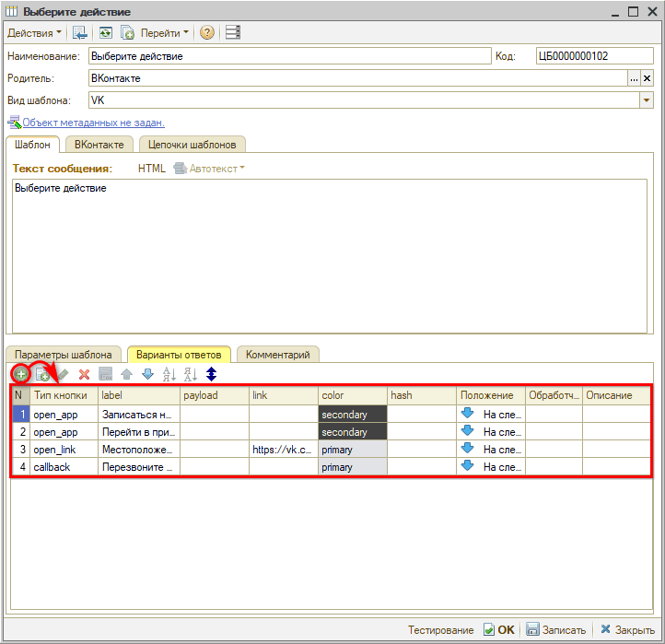The height and width of the screenshot is (644, 665).
Task: Click the Наименование input field
Action: click(x=289, y=56)
